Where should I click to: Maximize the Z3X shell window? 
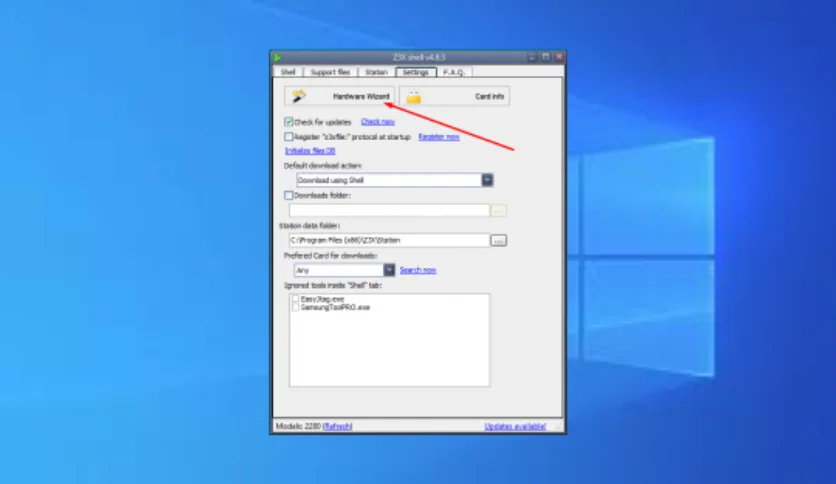(545, 57)
